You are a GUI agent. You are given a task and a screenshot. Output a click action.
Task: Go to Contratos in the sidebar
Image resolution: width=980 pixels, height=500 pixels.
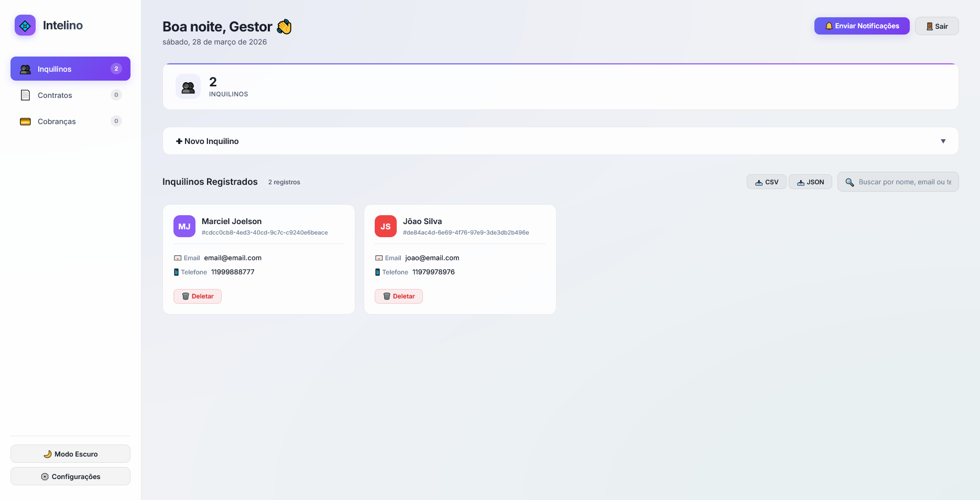point(55,95)
